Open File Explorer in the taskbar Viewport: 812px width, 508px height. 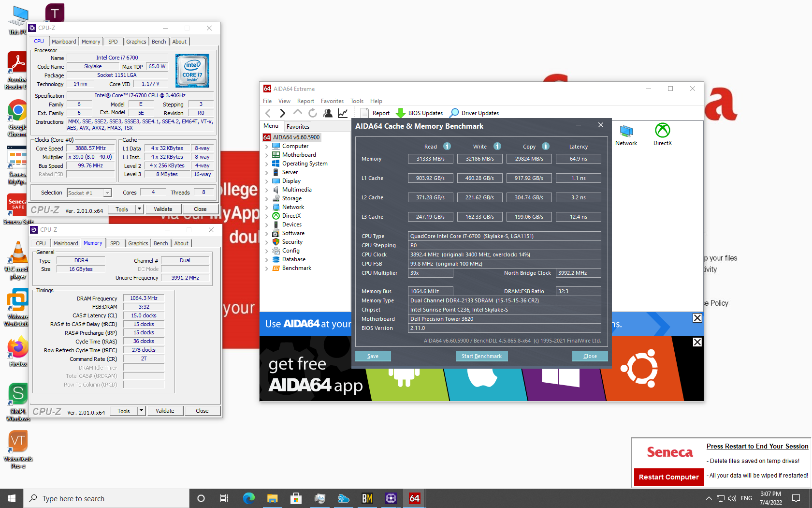(273, 498)
